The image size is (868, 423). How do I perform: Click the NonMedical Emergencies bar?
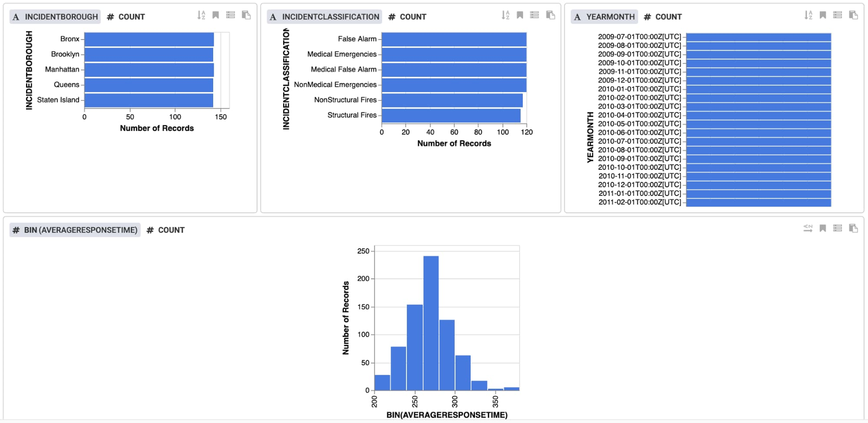tap(454, 85)
